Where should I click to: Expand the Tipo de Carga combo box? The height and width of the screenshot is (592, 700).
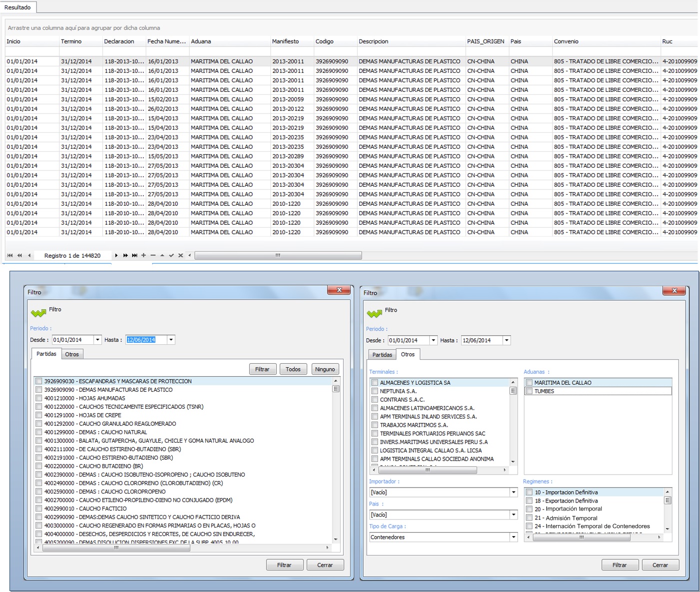click(x=513, y=538)
